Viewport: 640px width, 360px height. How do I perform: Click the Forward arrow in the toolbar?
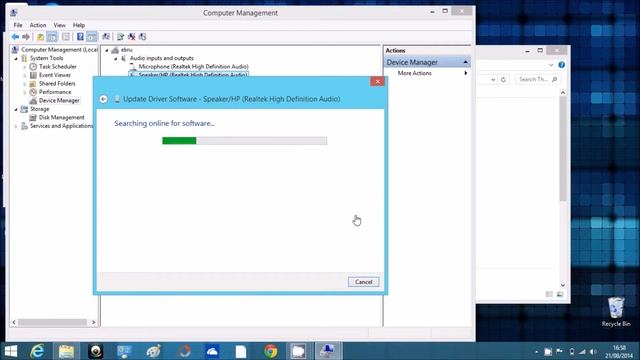tap(26, 37)
